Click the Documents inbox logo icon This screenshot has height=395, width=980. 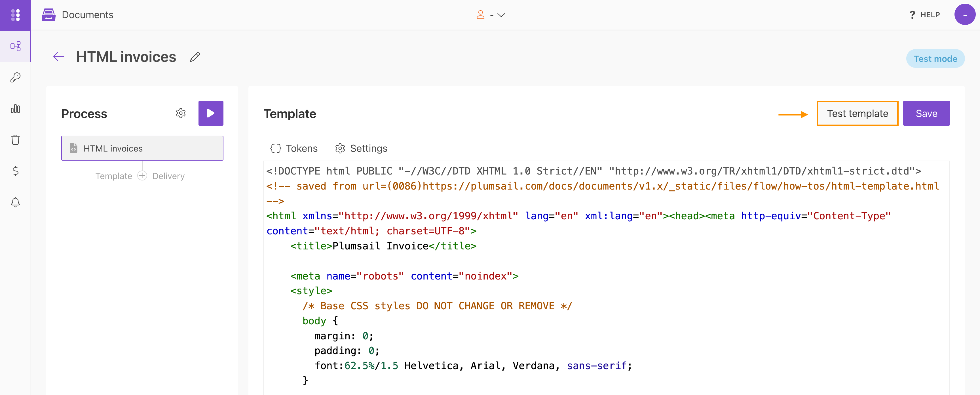pyautogui.click(x=49, y=15)
